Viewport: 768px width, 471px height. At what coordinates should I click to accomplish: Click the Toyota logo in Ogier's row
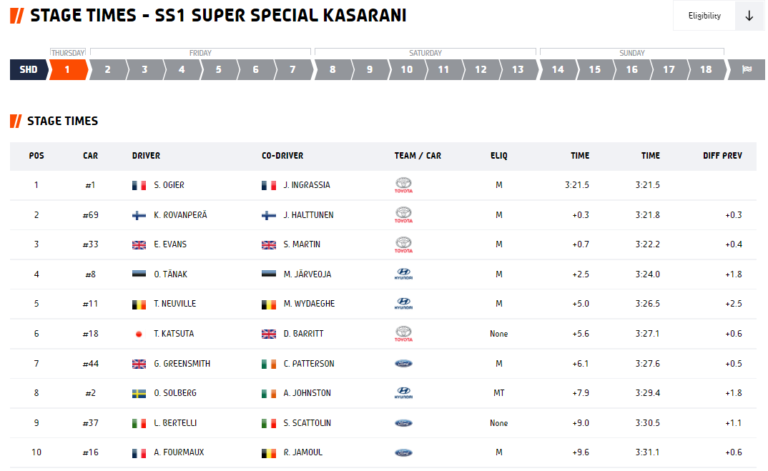pyautogui.click(x=404, y=185)
